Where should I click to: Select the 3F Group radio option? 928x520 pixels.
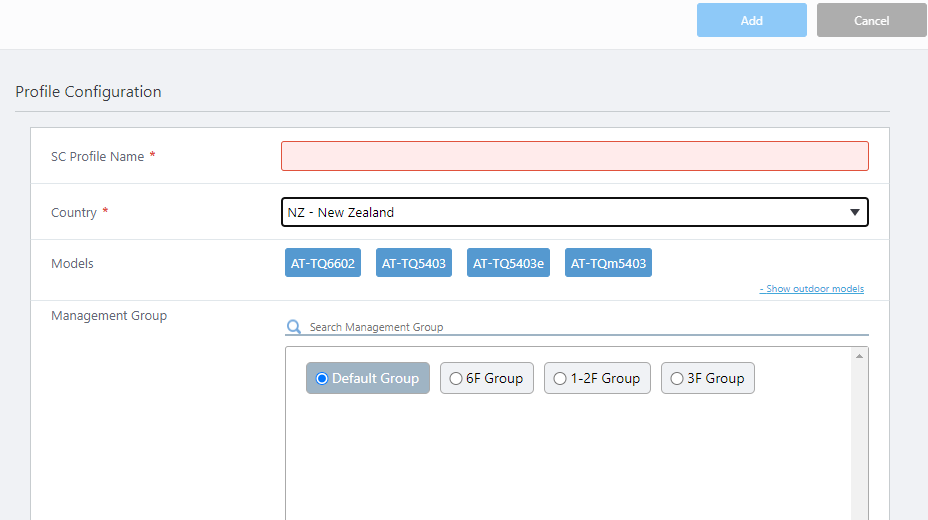tap(677, 378)
